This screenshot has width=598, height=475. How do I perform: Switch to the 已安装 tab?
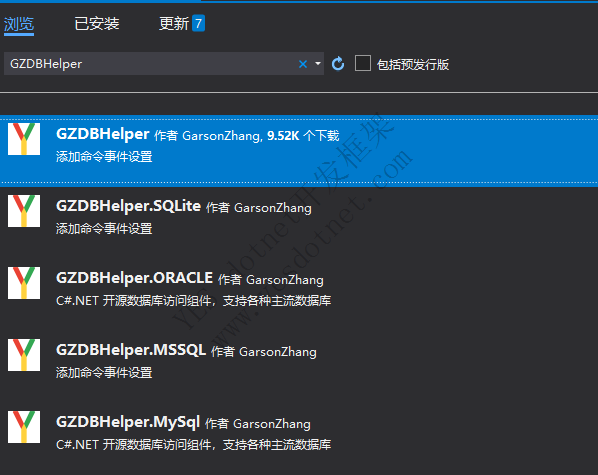[97, 24]
